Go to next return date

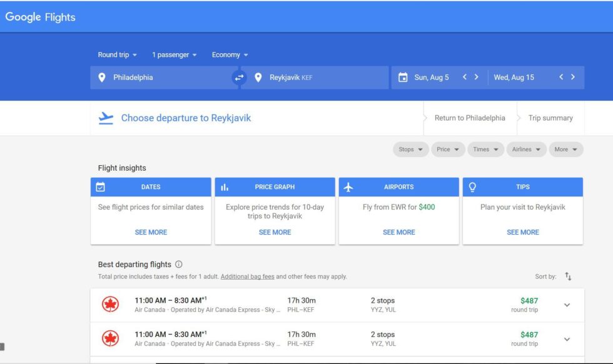pos(573,77)
